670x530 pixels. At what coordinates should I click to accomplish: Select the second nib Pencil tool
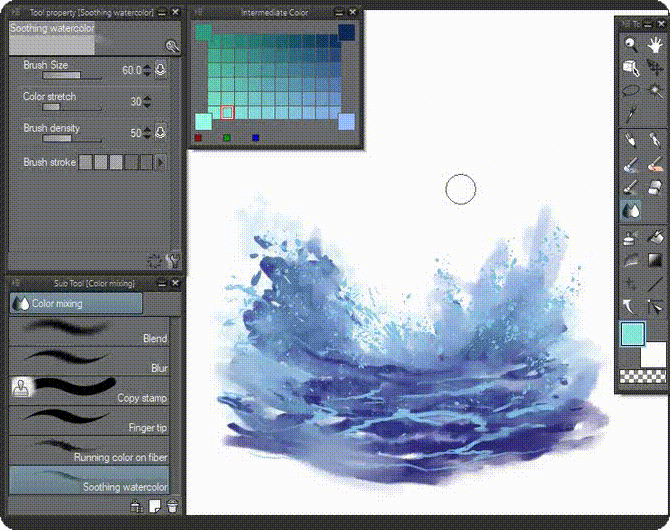655,140
